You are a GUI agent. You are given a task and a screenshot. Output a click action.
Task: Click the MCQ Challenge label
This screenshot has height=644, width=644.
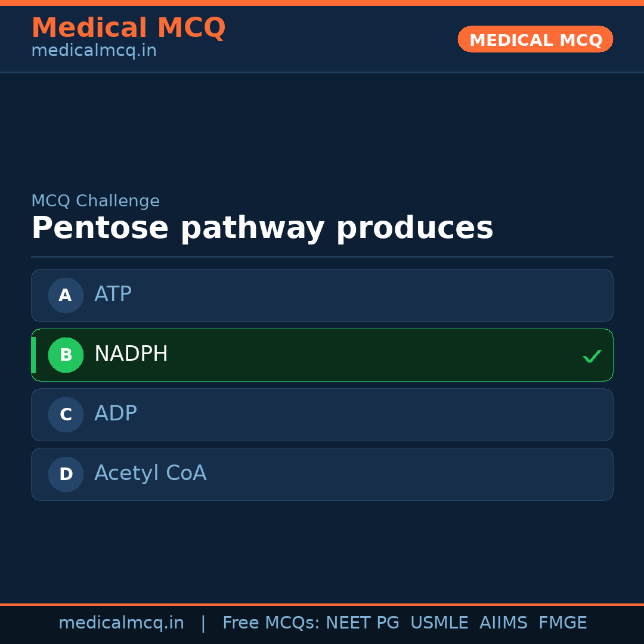pyautogui.click(x=95, y=201)
